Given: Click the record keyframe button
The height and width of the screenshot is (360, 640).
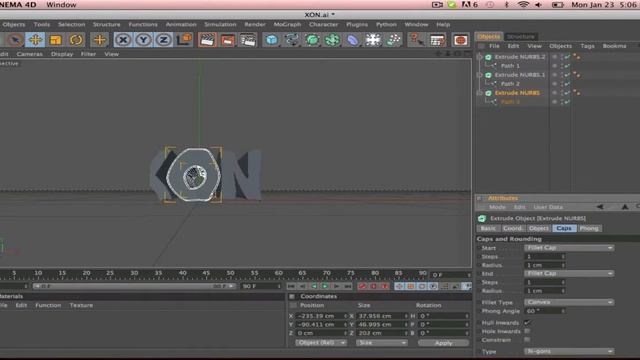Looking at the screenshot, I should click(362, 287).
